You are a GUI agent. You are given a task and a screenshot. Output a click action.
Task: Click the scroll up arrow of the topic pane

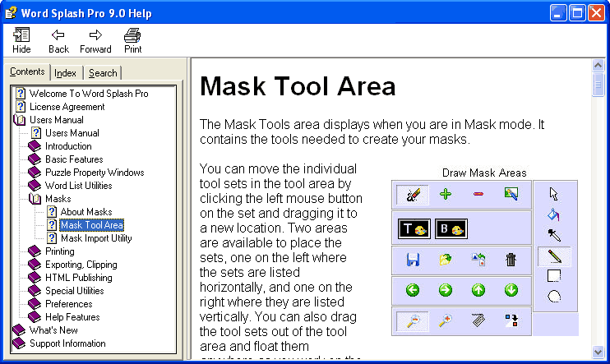(598, 65)
